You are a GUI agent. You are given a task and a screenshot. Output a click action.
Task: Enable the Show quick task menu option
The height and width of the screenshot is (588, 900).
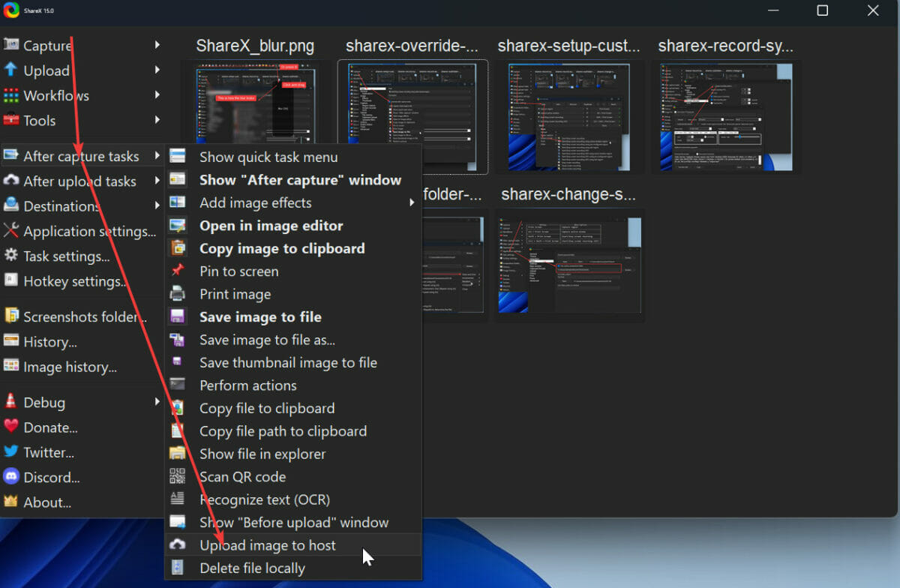point(268,157)
